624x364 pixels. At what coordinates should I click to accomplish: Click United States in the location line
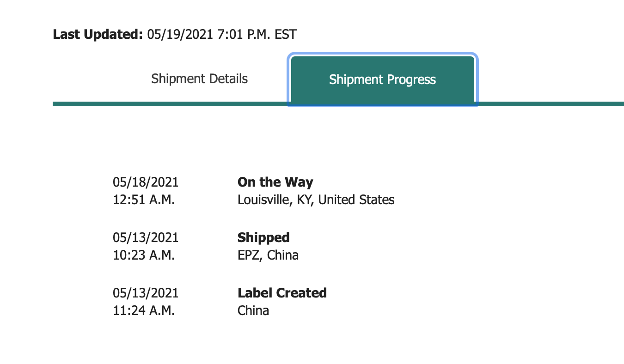coord(356,200)
